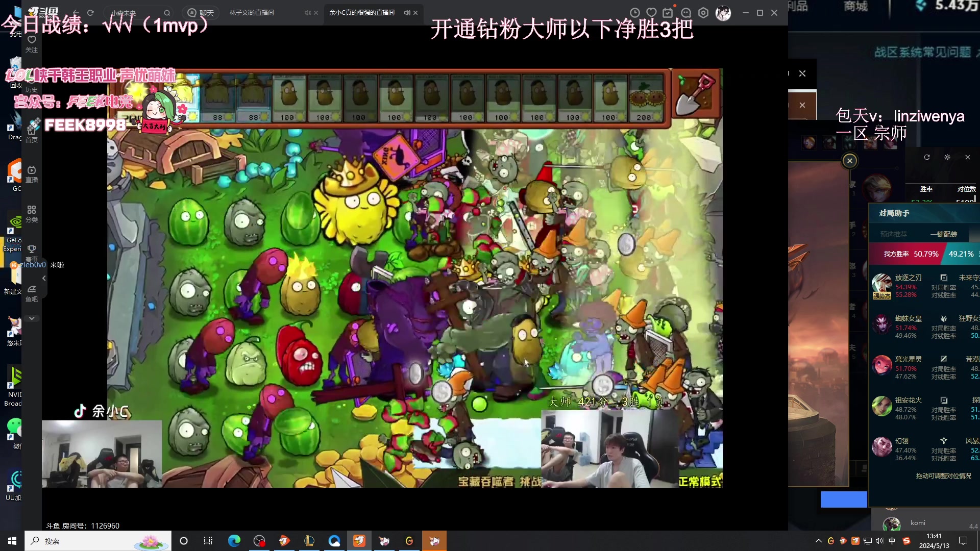Select 暮光星灵 champion row

point(924,367)
